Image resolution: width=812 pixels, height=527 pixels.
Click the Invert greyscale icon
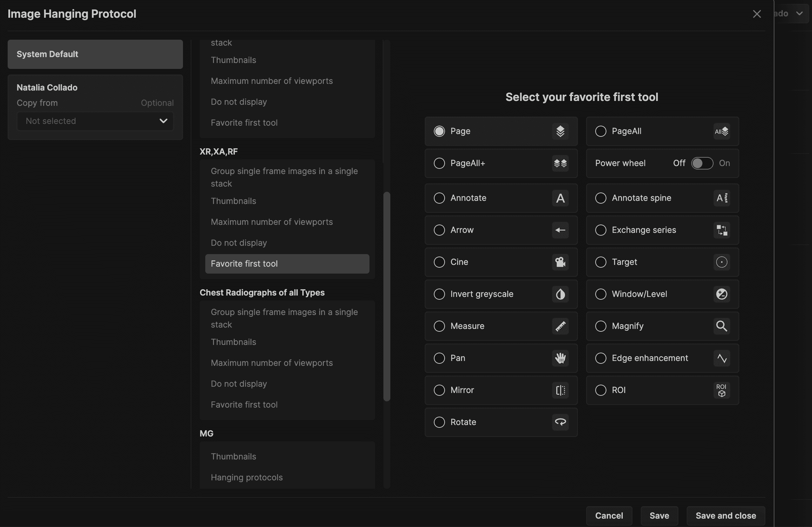560,294
